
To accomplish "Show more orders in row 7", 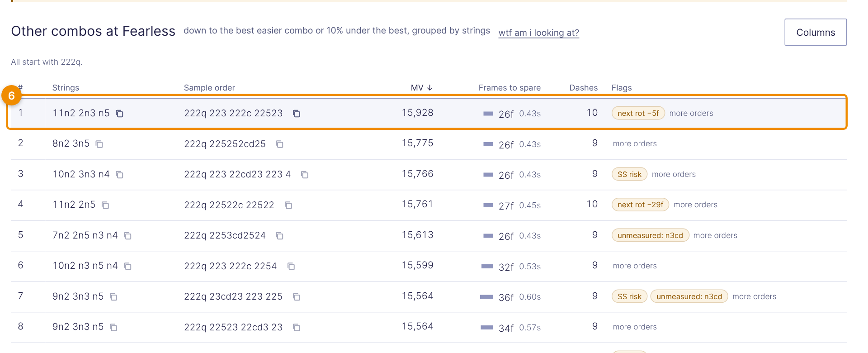I will (755, 296).
